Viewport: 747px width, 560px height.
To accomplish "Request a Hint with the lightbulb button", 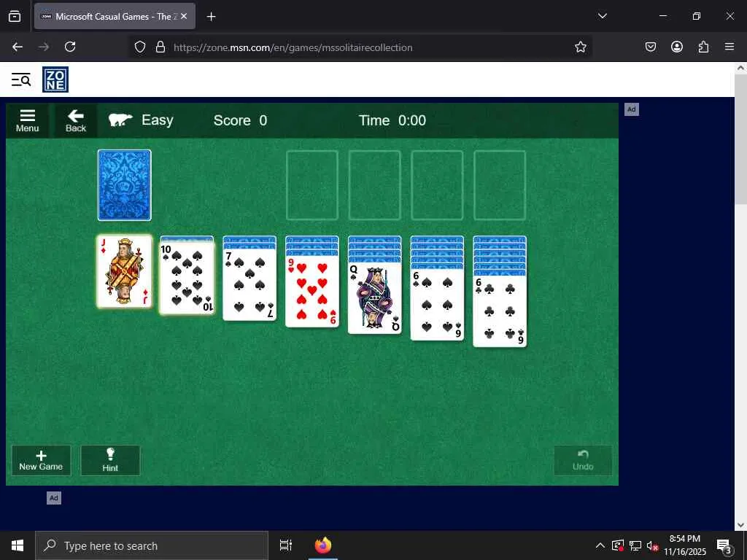I will (110, 461).
